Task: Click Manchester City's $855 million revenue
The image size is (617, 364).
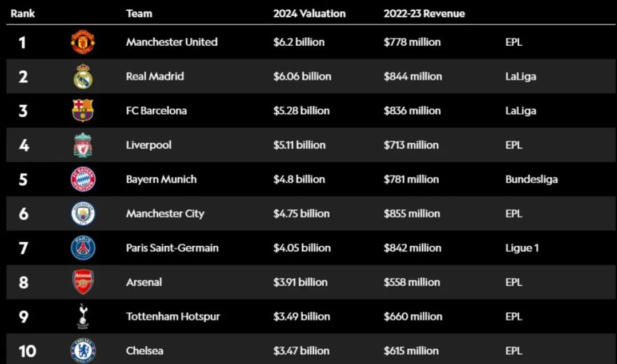Action: (x=411, y=214)
